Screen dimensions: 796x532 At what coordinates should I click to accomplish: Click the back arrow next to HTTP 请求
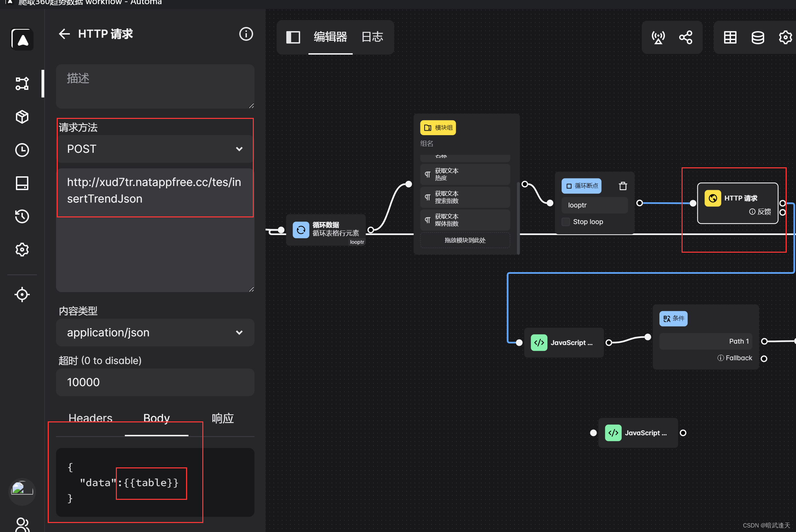(x=64, y=34)
